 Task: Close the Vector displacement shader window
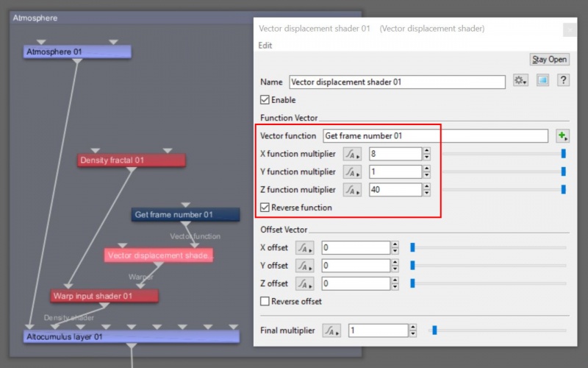coord(570,29)
